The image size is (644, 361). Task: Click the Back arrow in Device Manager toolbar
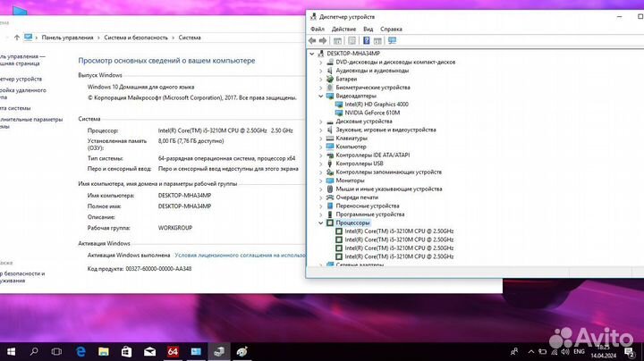click(x=312, y=40)
